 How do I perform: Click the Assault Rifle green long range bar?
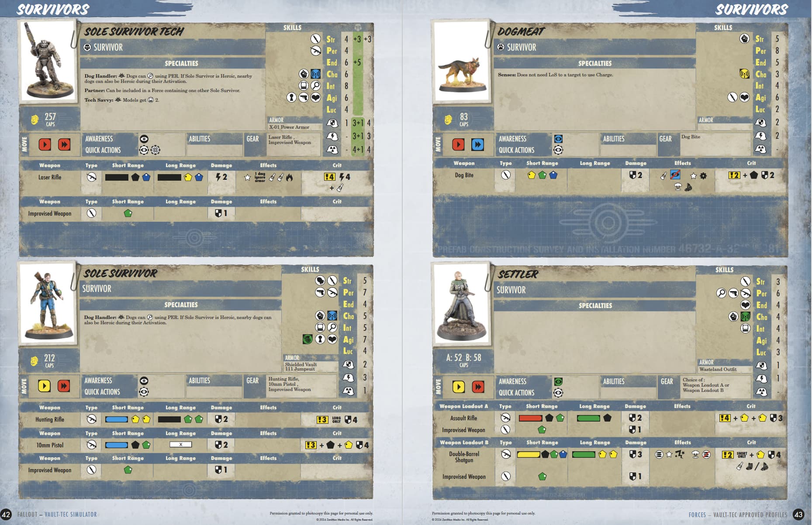point(588,418)
